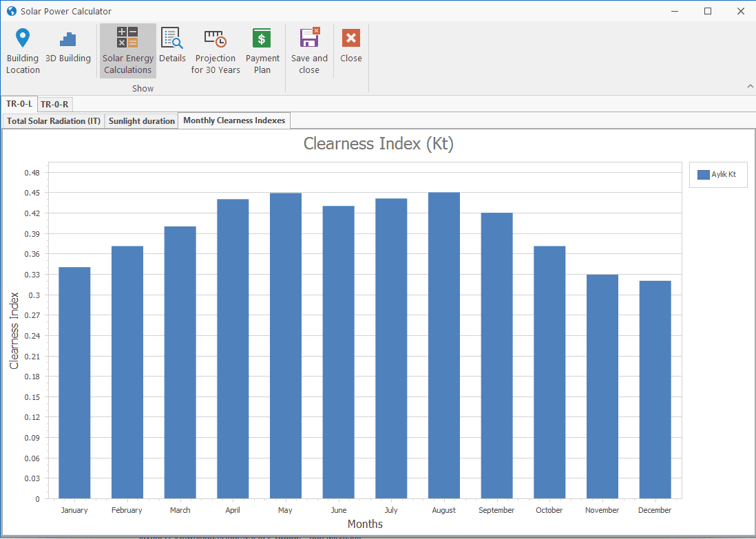Click the December bar in the chart
The width and height of the screenshot is (756, 539).
(x=654, y=389)
